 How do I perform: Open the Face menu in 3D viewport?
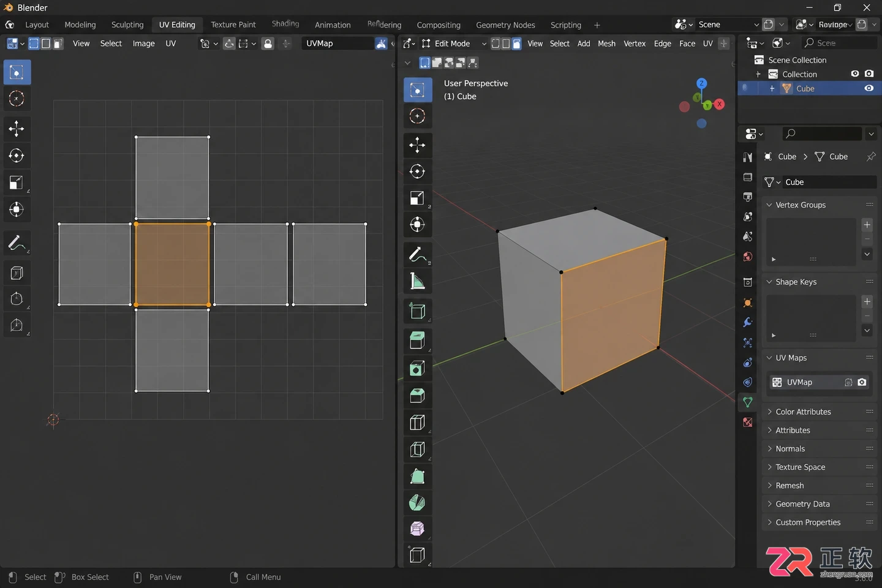pyautogui.click(x=687, y=43)
